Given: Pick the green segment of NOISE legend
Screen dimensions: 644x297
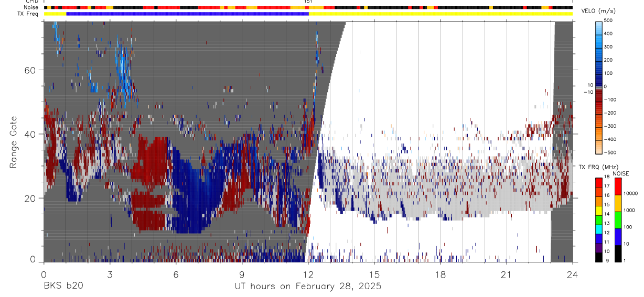Looking at the screenshot, I should (x=618, y=219).
